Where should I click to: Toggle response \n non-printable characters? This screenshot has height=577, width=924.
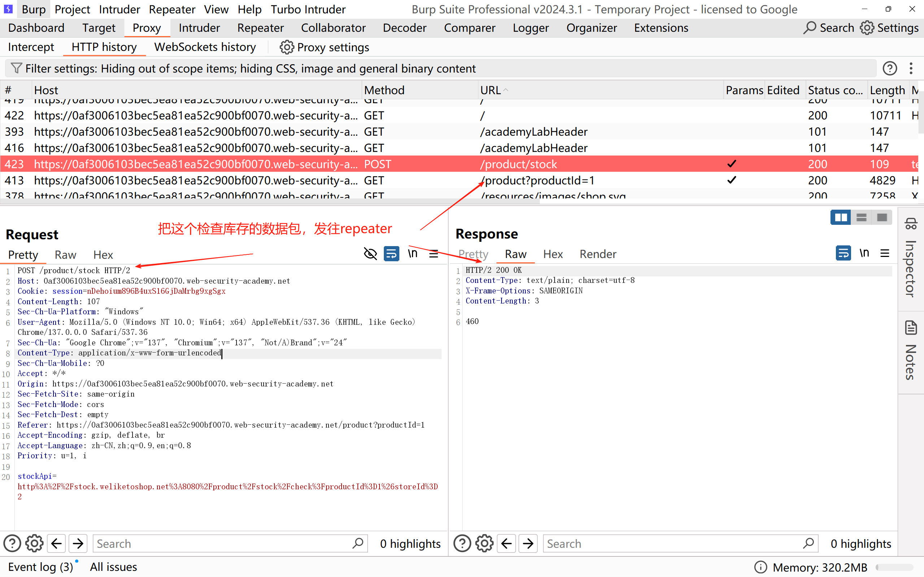864,253
